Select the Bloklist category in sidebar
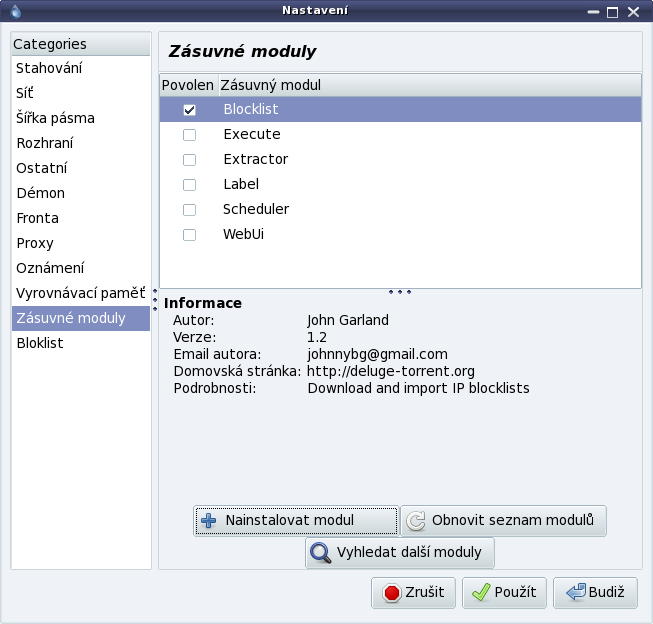 [x=40, y=343]
